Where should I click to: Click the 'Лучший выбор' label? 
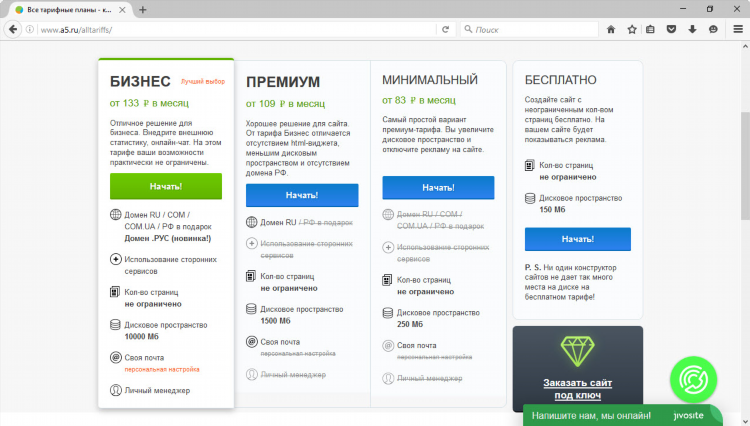point(203,81)
